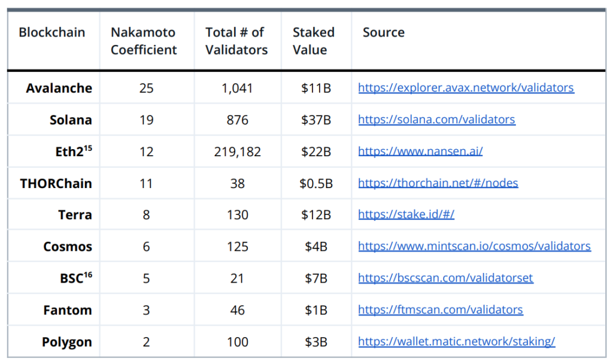This screenshot has height=364, width=613.
Task: Click the "THORChain" blockchain name
Action: (56, 183)
